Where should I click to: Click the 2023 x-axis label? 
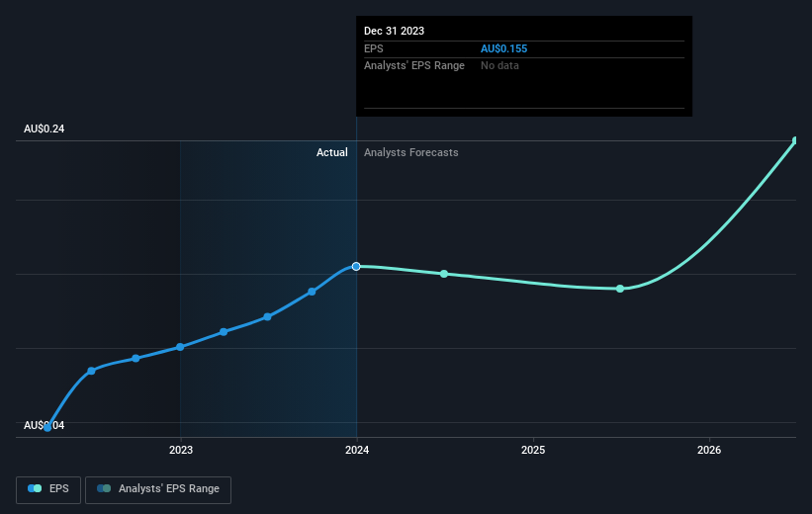click(181, 450)
